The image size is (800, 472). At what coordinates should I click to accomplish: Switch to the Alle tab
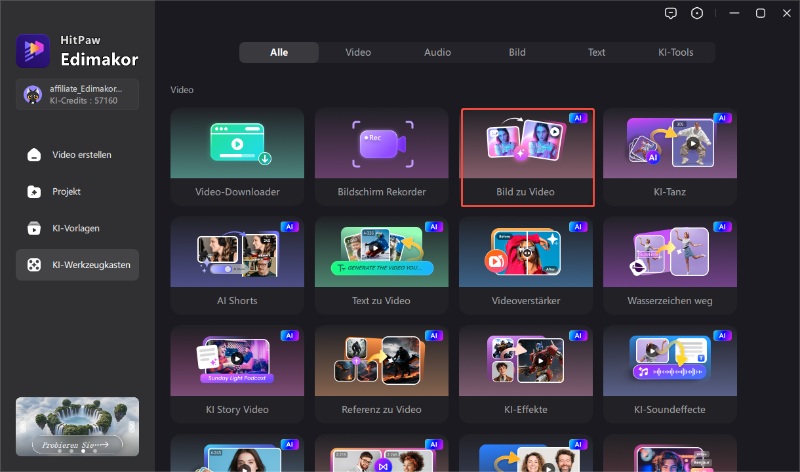(279, 52)
